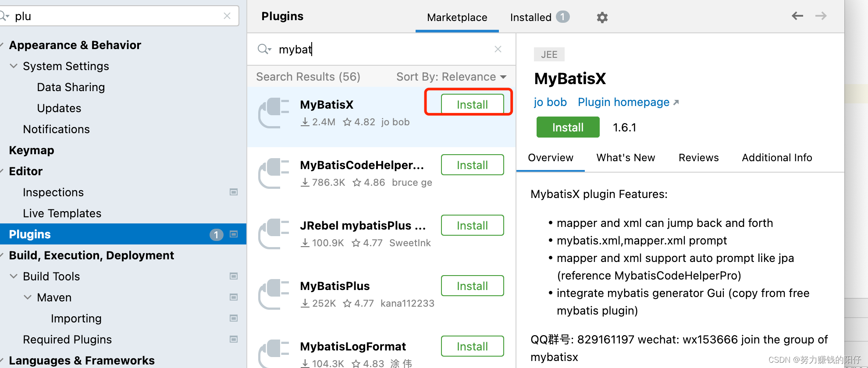
Task: Open the Sort By Relevance dropdown
Action: [452, 77]
